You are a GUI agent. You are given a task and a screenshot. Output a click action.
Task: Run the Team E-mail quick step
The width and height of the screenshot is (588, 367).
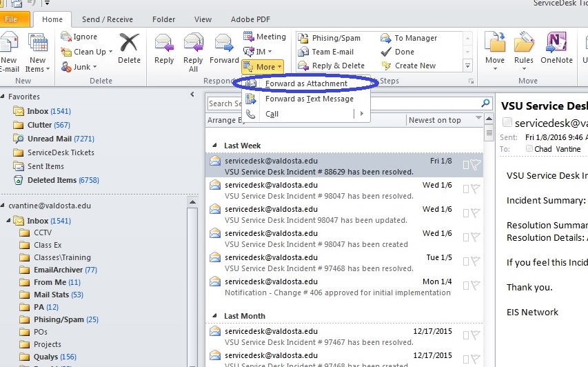[326, 52]
